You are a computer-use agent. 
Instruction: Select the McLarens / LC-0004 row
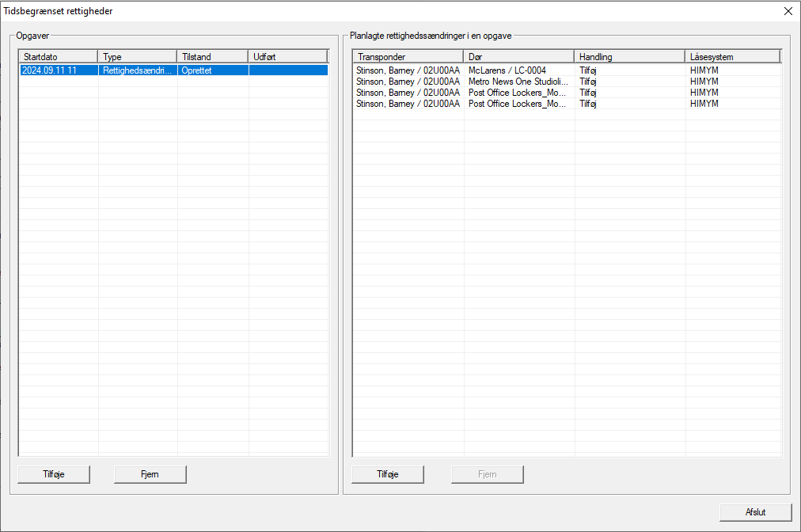518,70
